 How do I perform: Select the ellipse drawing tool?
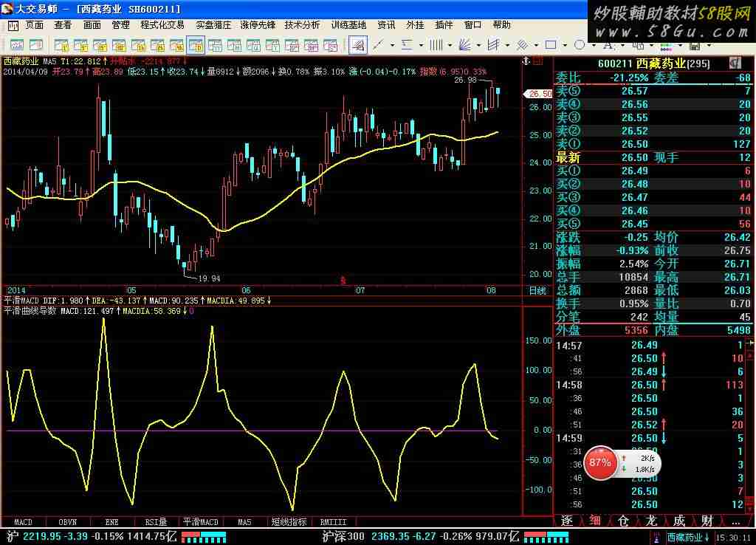coord(580,45)
